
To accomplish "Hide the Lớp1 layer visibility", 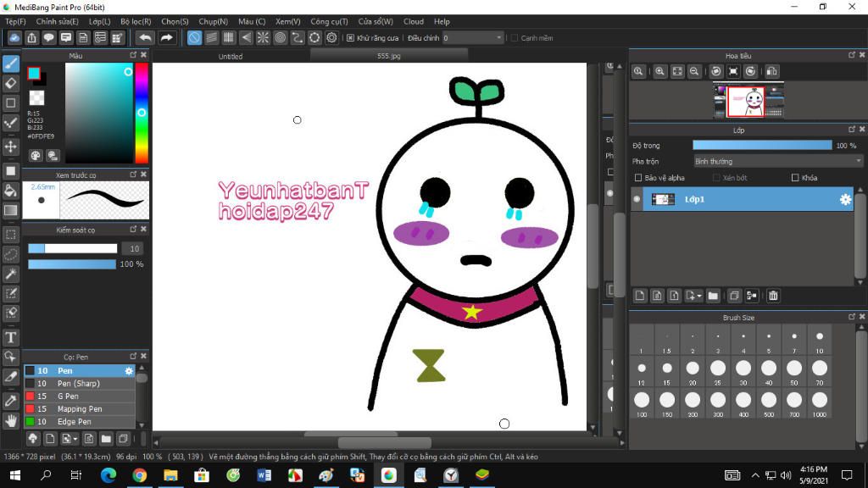I will tap(637, 199).
